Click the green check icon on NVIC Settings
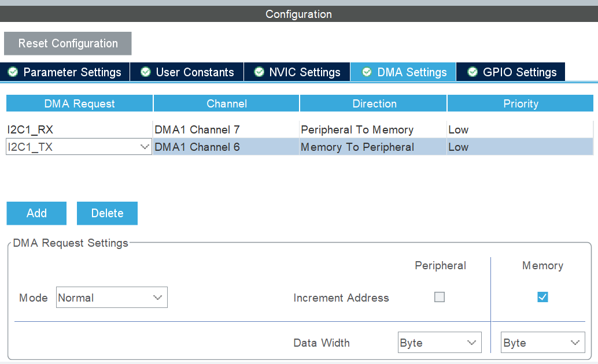 259,72
